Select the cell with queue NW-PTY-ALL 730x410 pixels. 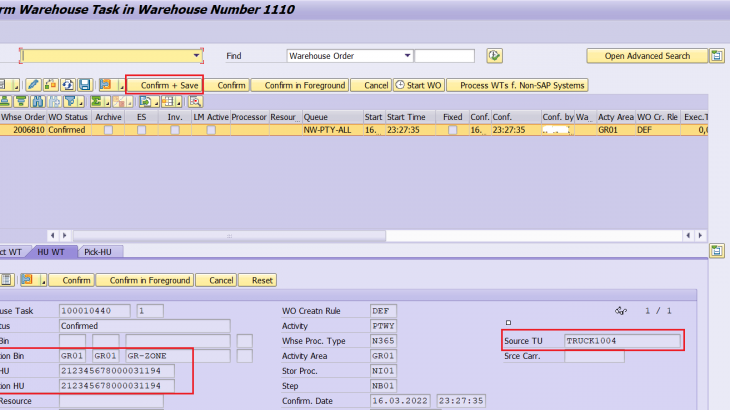332,130
